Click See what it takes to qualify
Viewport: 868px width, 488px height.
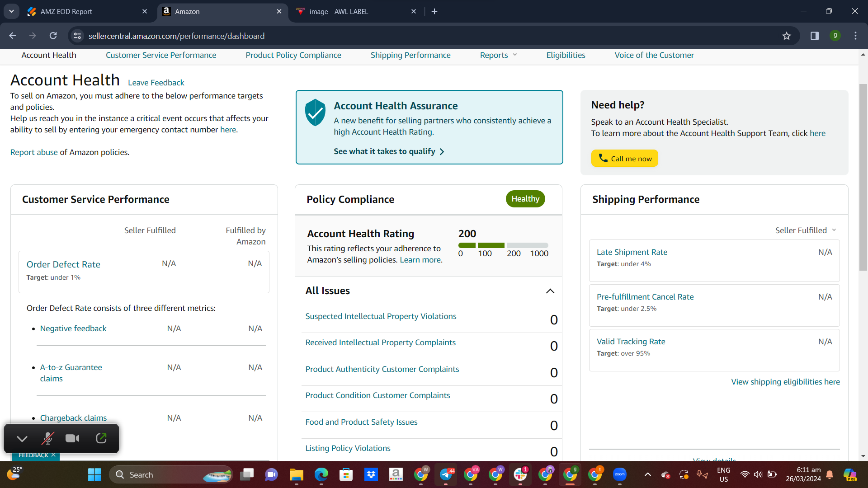[389, 151]
